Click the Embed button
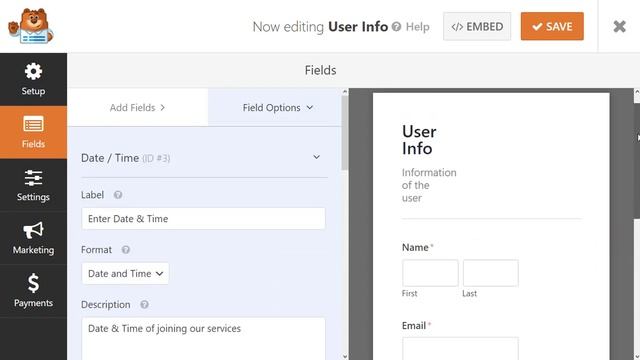 pos(477,27)
